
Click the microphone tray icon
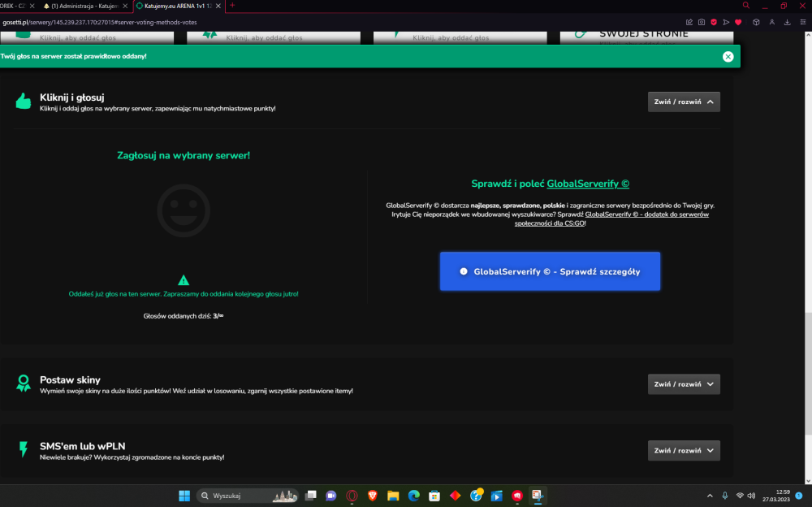coord(725,496)
